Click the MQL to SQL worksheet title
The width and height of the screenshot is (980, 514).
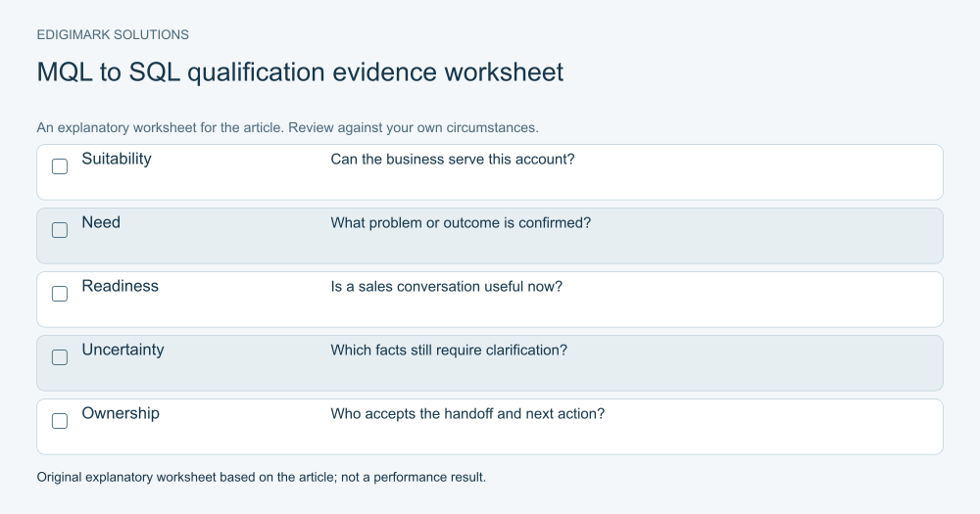click(x=300, y=71)
